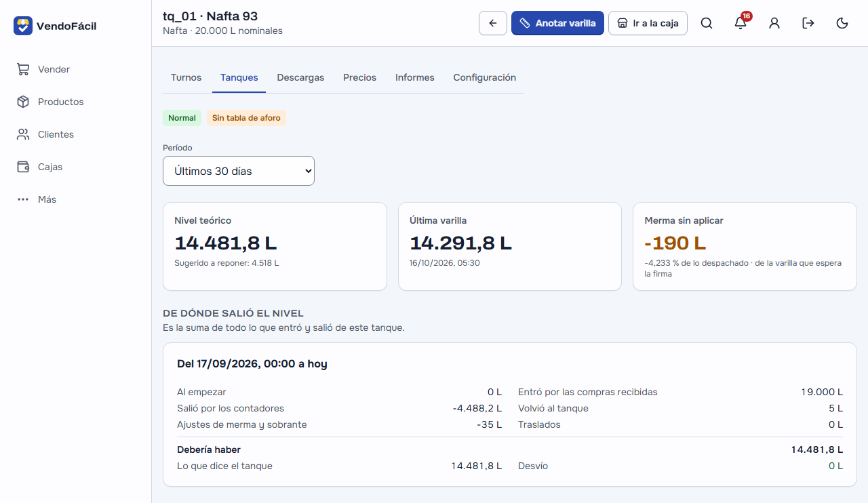
Task: Open the Precios tab
Action: pyautogui.click(x=359, y=77)
